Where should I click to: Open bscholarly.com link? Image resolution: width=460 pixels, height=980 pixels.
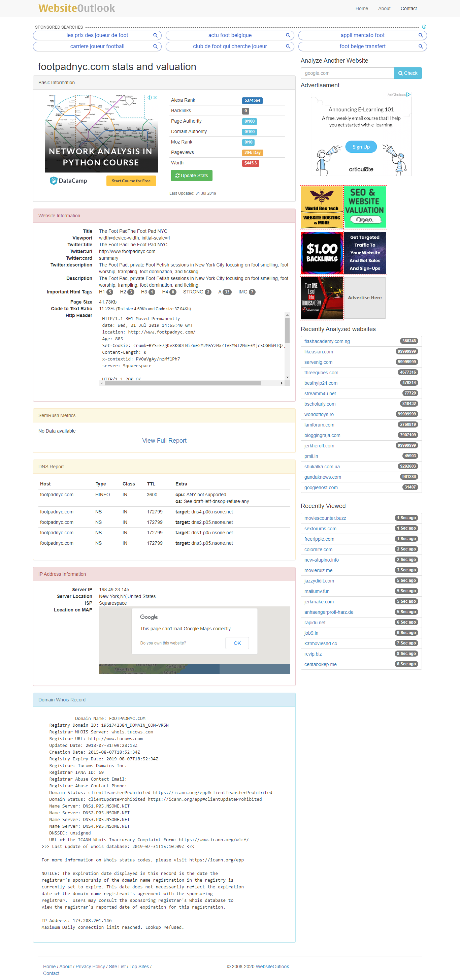pos(320,404)
